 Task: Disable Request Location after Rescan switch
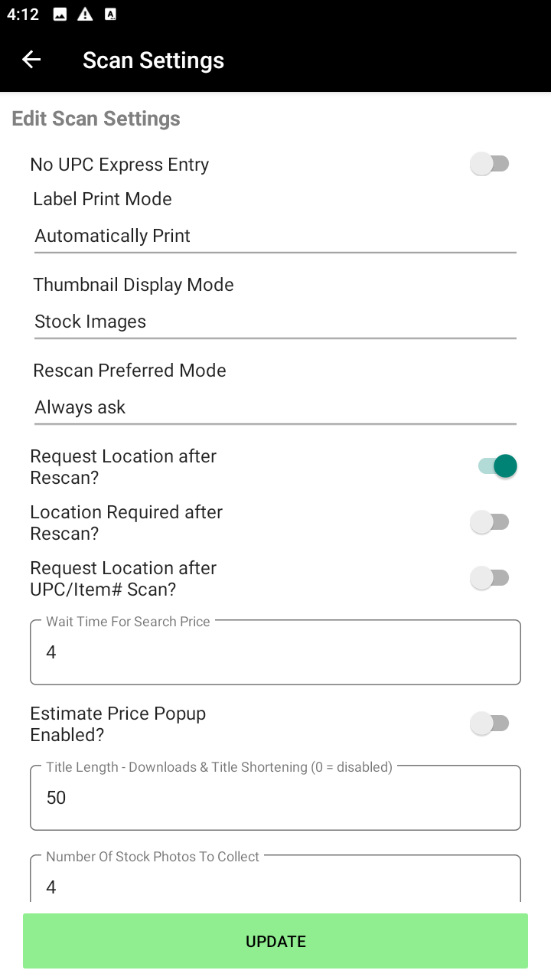pyautogui.click(x=497, y=466)
